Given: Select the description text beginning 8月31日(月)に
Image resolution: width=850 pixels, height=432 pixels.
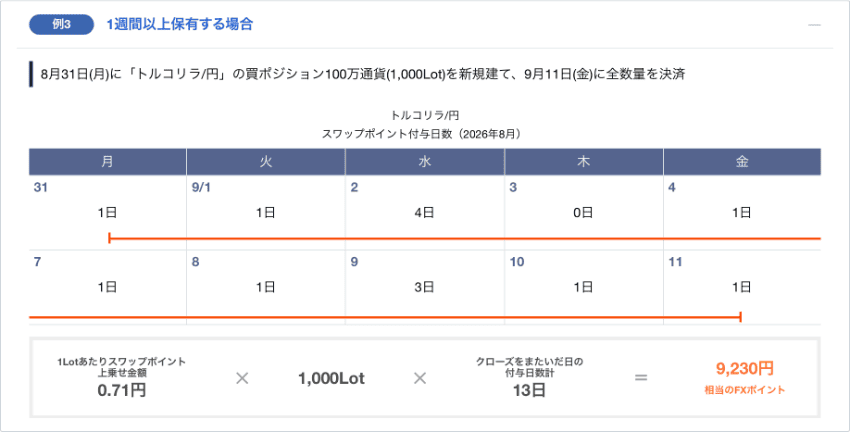Looking at the screenshot, I should coord(363,74).
